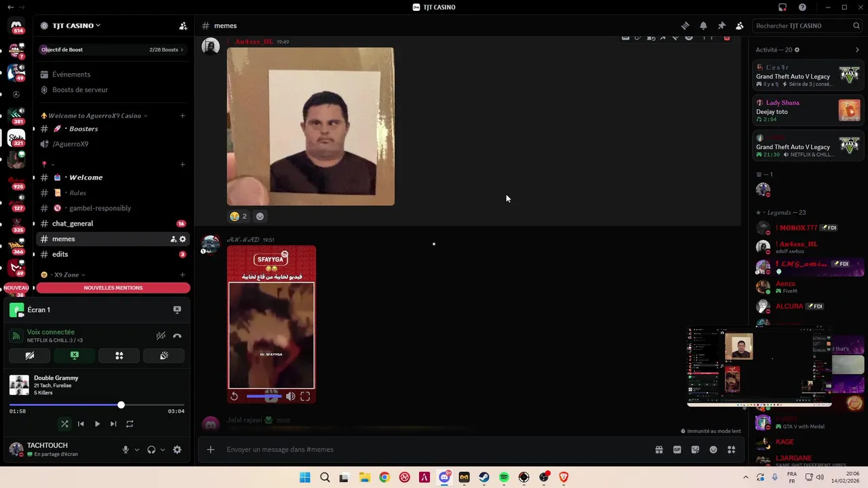868x488 pixels.
Task: Click the Rechercher TJT CASINO search field
Action: pyautogui.click(x=807, y=26)
